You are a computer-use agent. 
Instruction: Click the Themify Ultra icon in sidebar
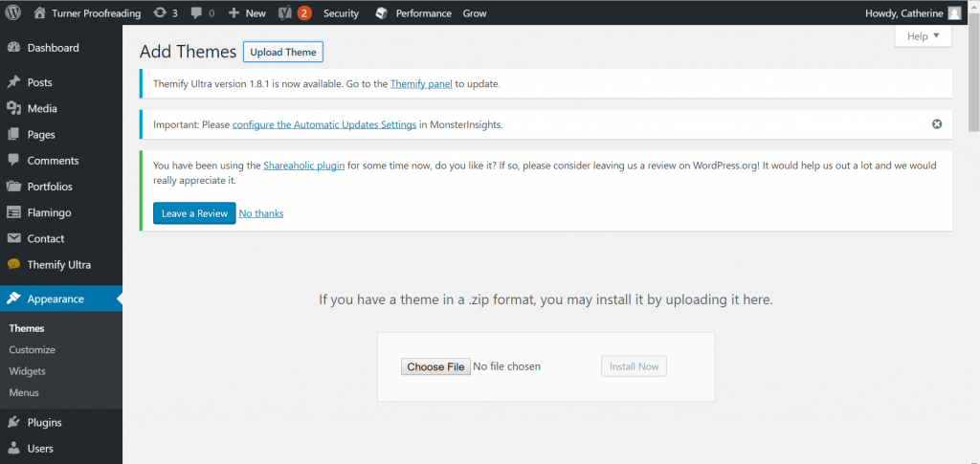[13, 264]
